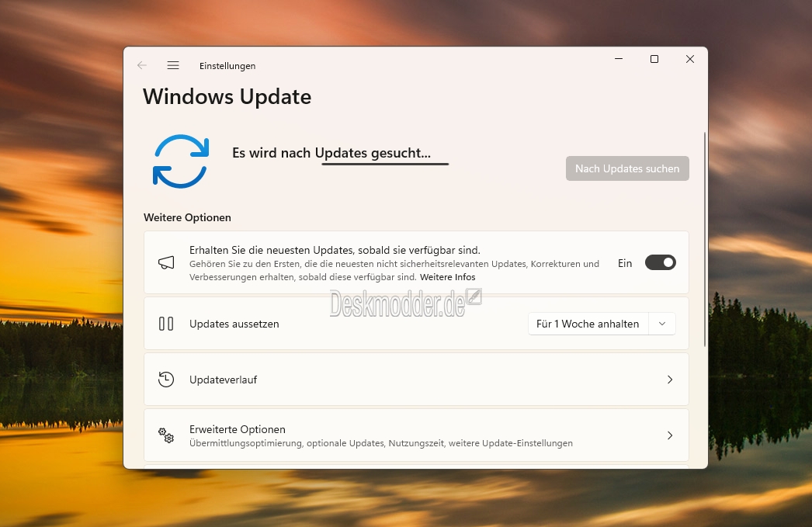This screenshot has width=812, height=527.
Task: Click the pause icon beside Updates aussetzen
Action: pyautogui.click(x=166, y=324)
